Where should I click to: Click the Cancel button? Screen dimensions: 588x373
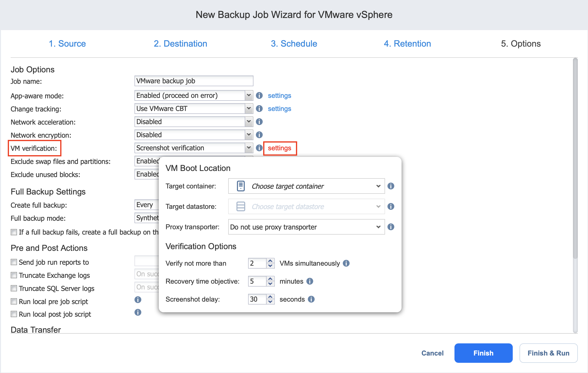point(432,353)
